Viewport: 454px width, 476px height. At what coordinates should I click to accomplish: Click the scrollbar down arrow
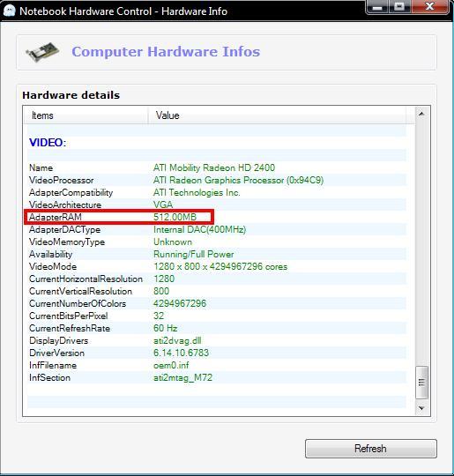coord(421,408)
